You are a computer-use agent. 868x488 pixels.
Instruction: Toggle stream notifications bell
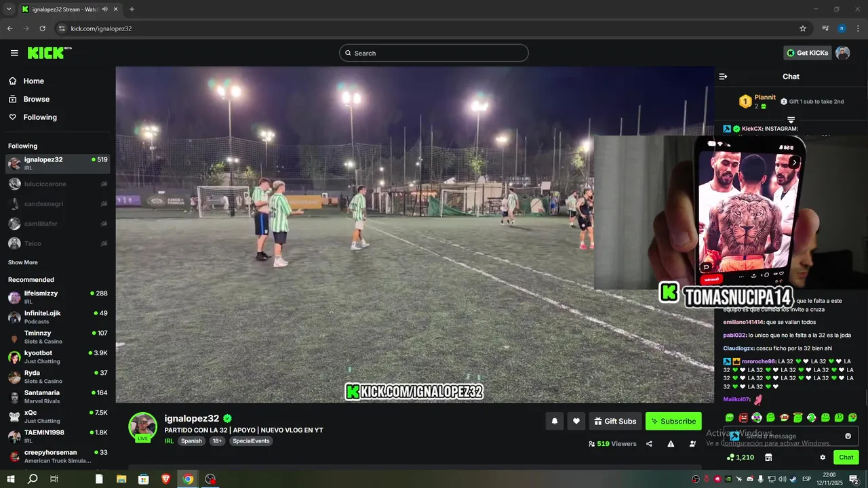554,421
